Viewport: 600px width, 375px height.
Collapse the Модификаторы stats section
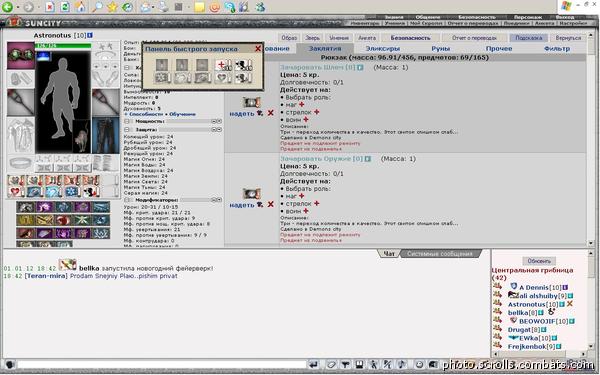coord(127,200)
